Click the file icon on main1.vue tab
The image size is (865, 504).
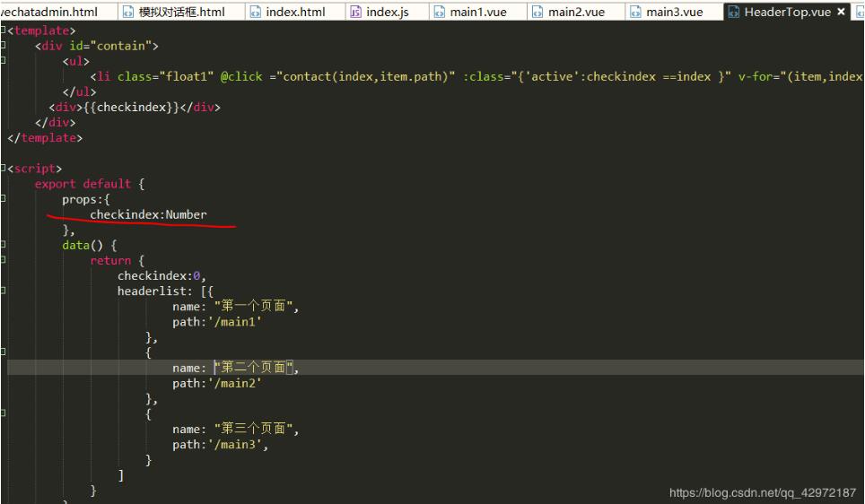click(439, 12)
